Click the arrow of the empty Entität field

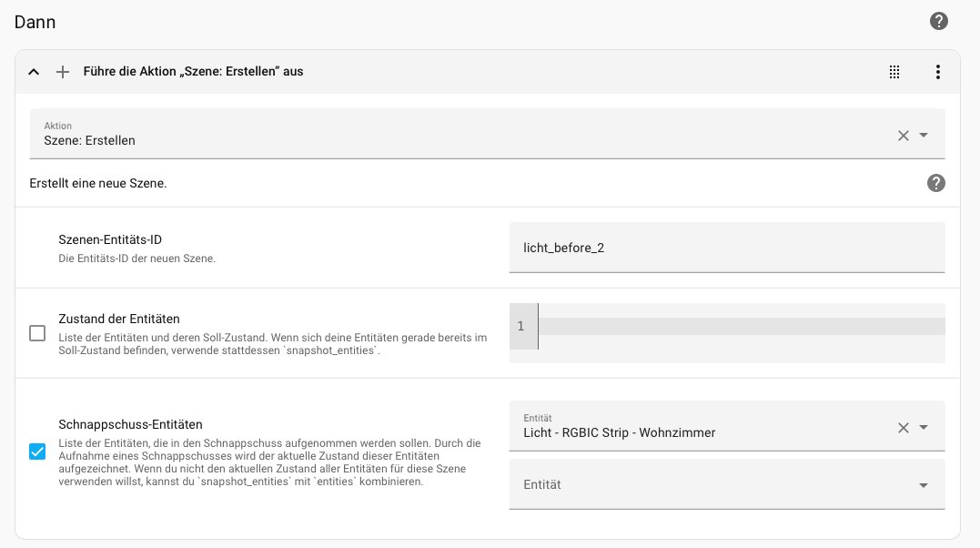924,485
